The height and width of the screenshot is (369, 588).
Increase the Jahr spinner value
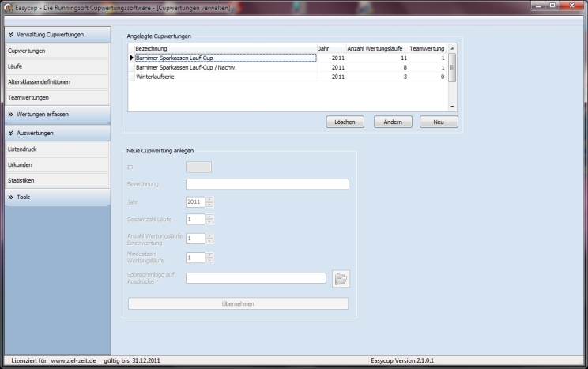[209, 199]
